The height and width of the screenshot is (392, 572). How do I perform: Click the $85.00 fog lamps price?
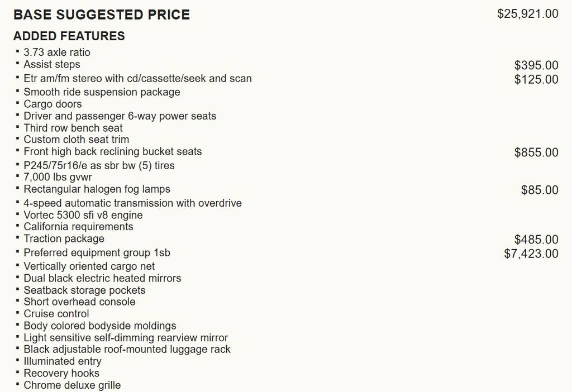pyautogui.click(x=540, y=190)
